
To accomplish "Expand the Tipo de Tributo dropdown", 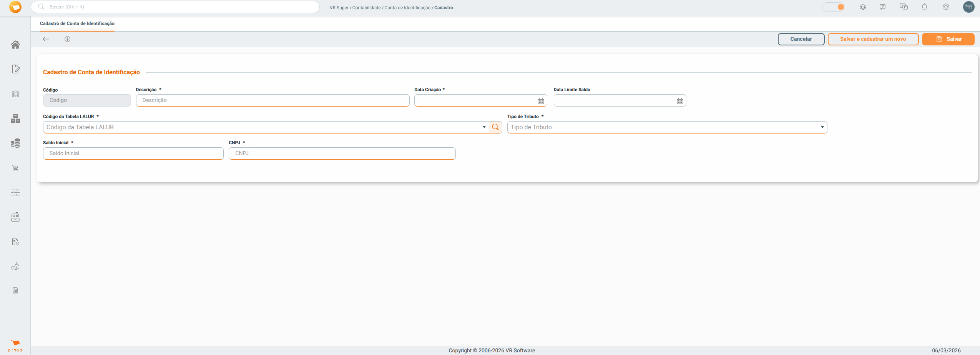I will pos(822,127).
